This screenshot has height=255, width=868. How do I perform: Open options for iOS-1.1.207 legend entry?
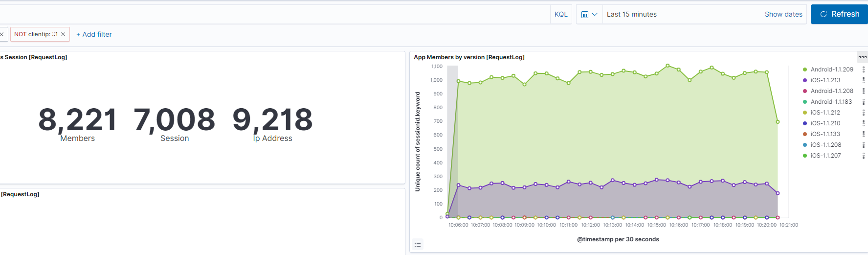point(863,156)
